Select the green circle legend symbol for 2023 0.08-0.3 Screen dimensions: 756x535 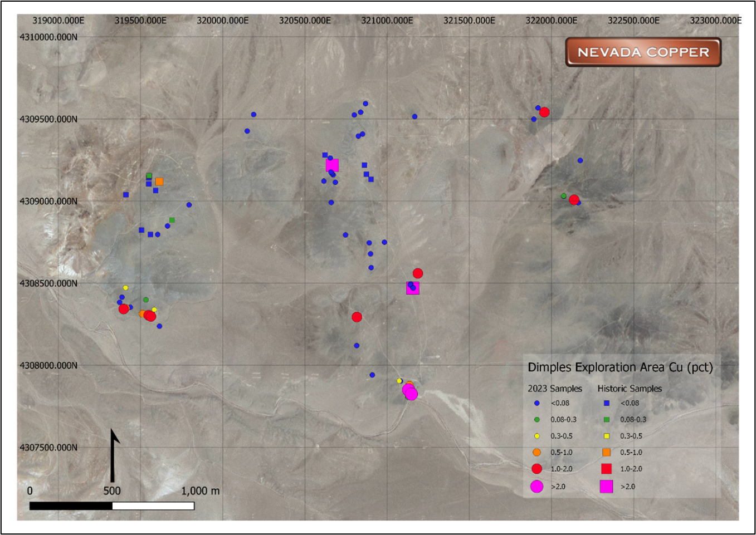coord(537,419)
